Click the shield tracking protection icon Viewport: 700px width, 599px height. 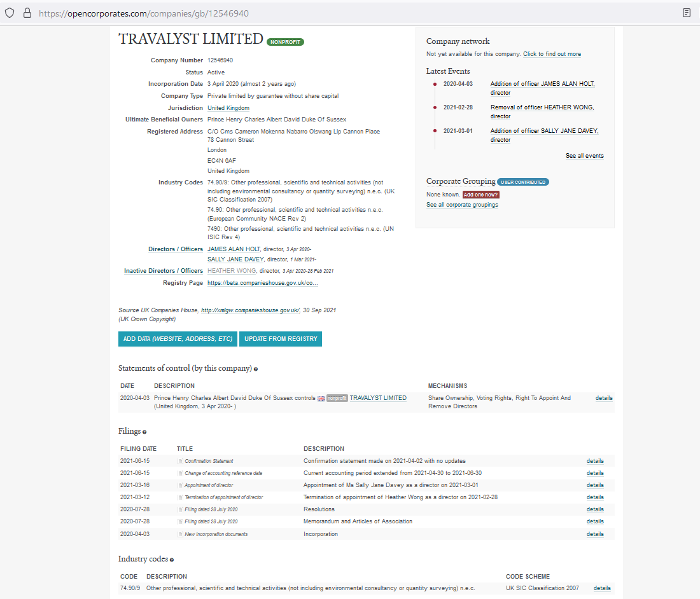coord(10,13)
